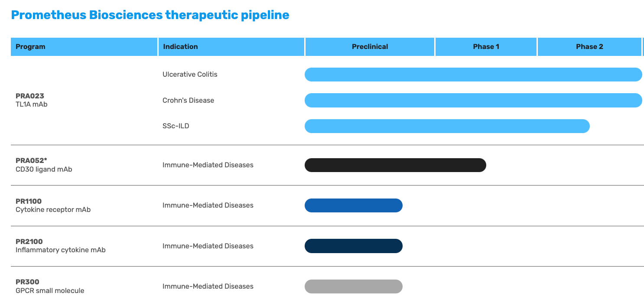Click the GPCR small molecule description
The height and width of the screenshot is (306, 644).
pyautogui.click(x=50, y=290)
